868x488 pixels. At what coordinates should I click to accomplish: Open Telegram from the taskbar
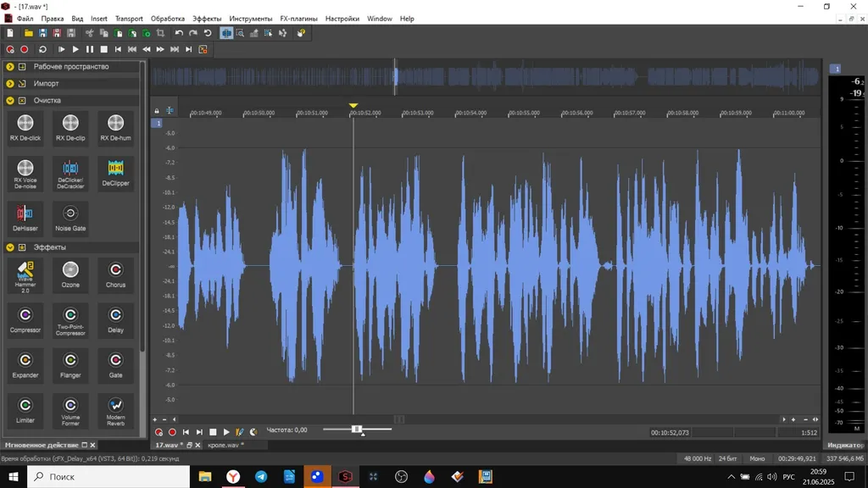[261, 476]
